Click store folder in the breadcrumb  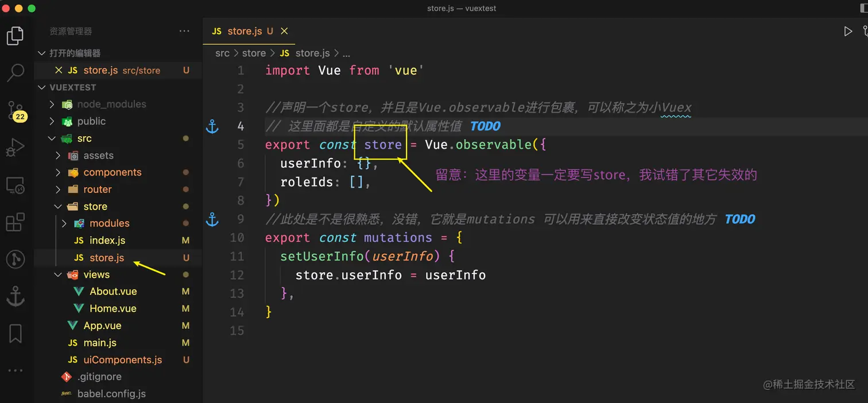click(254, 53)
